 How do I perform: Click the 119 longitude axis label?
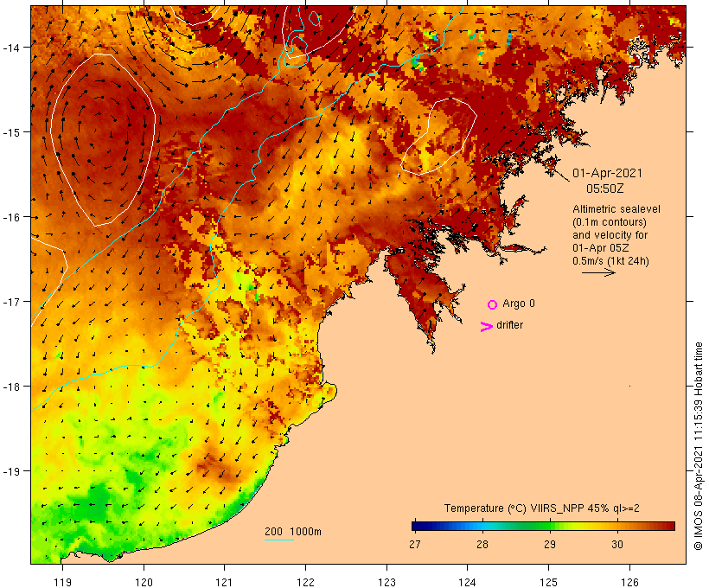62,582
